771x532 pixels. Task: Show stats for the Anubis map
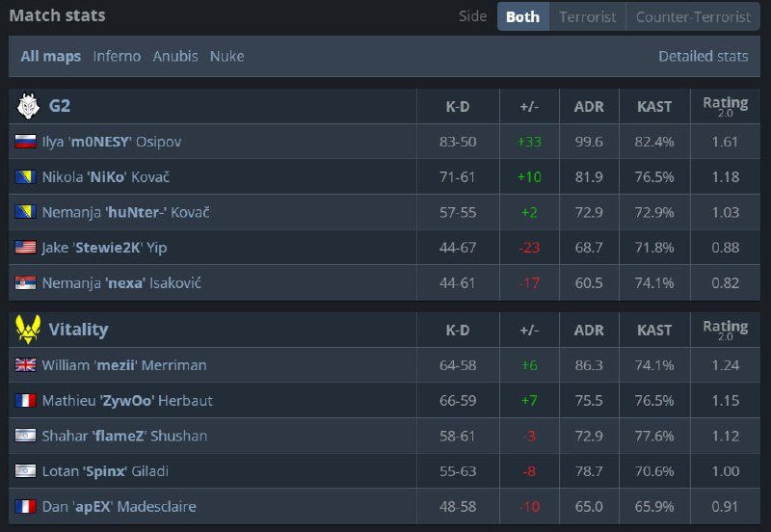pos(175,56)
